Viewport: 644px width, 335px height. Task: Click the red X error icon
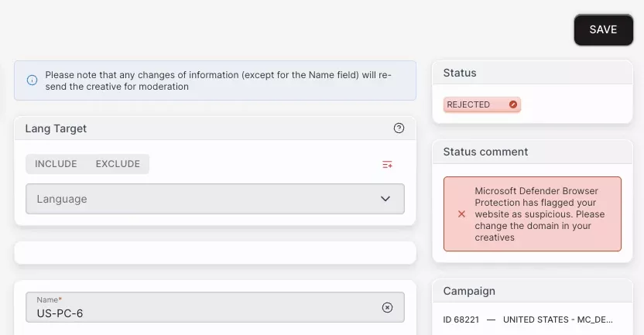461,214
